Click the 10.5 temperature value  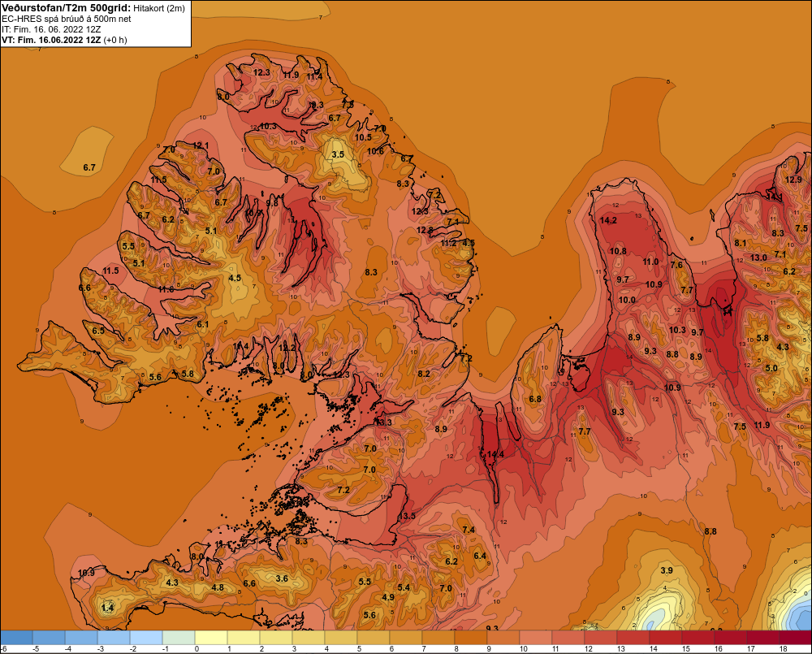pos(363,137)
